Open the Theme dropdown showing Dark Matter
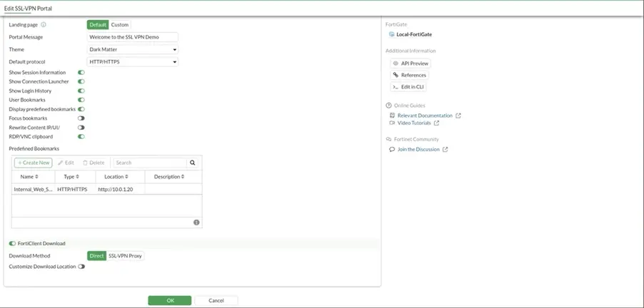This screenshot has width=644, height=308. (133, 50)
